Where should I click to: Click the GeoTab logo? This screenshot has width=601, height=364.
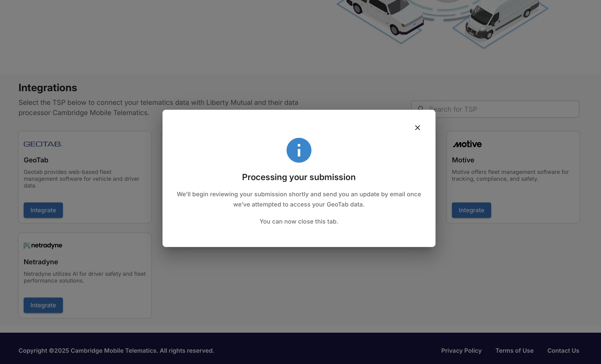pyautogui.click(x=43, y=144)
